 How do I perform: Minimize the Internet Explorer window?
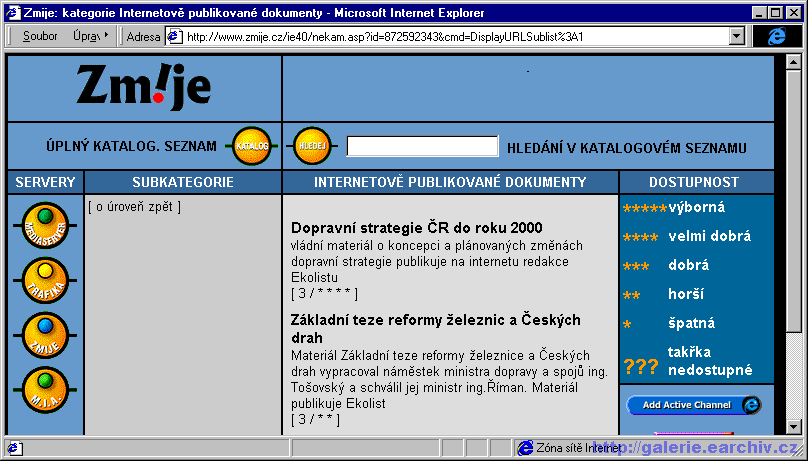(x=759, y=13)
